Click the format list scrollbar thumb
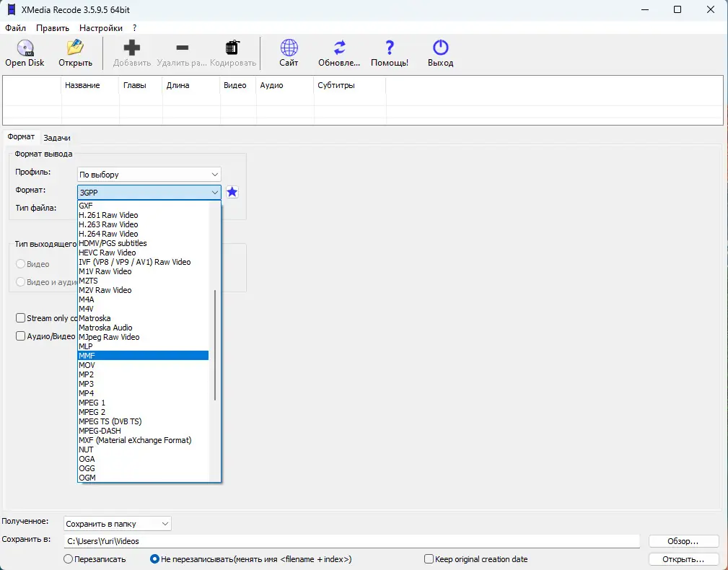The width and height of the screenshot is (728, 570). click(215, 345)
